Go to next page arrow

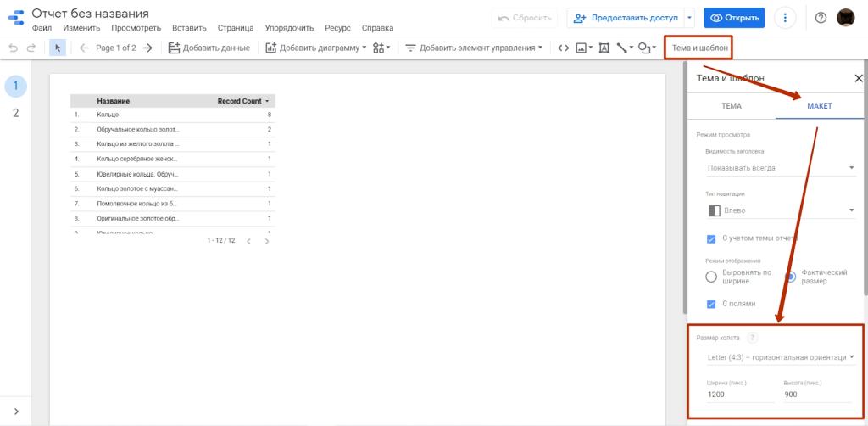click(147, 48)
